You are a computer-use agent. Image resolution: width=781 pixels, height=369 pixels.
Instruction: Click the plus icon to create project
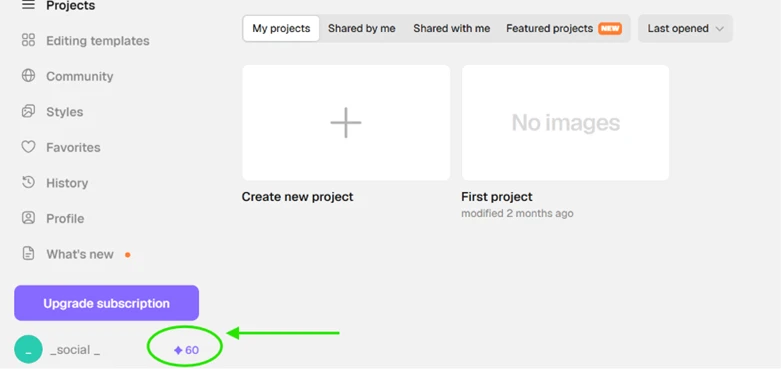(346, 123)
